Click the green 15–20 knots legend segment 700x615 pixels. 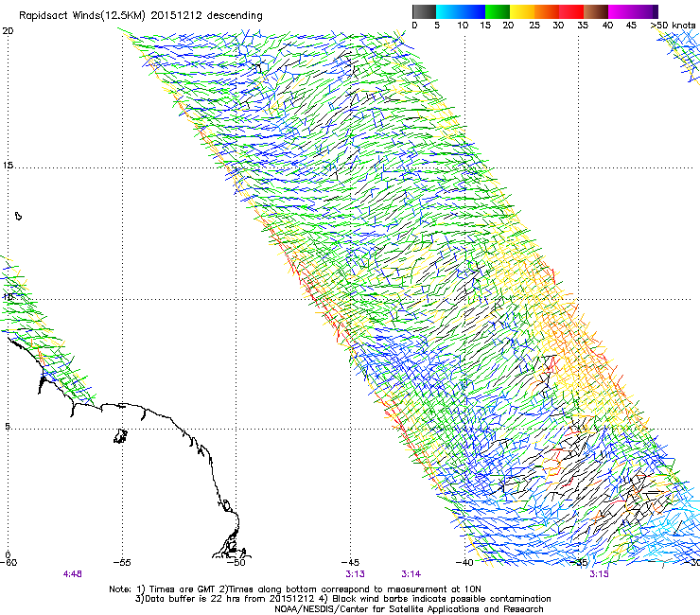(x=498, y=11)
